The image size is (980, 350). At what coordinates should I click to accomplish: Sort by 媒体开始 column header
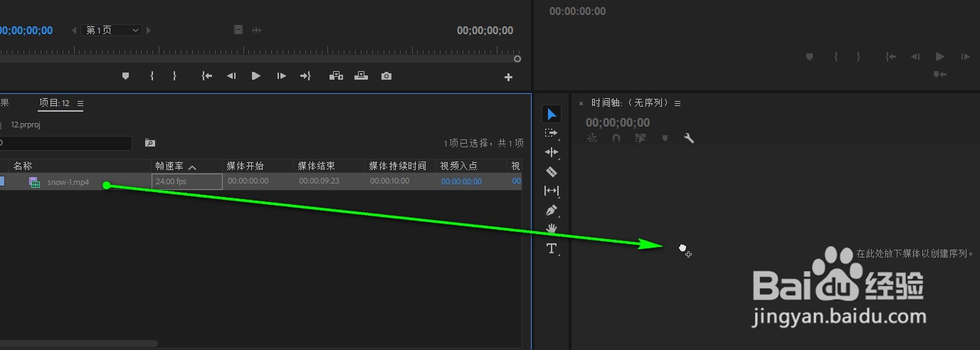(245, 166)
